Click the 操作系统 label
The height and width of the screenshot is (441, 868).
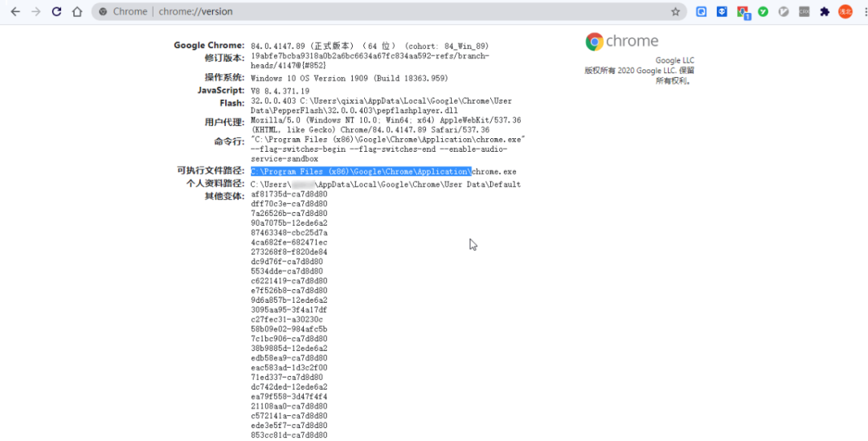pyautogui.click(x=224, y=77)
